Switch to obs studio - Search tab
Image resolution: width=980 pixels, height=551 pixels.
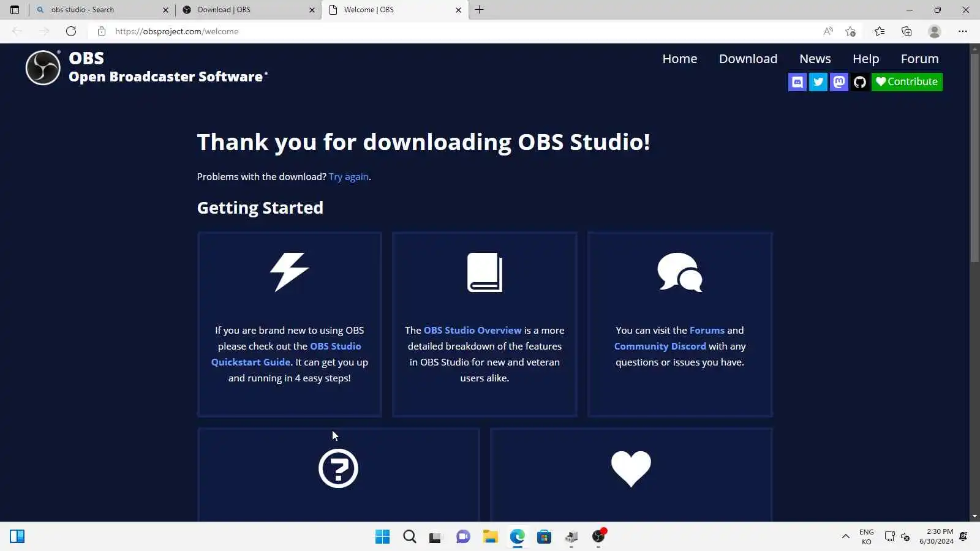[x=101, y=10]
